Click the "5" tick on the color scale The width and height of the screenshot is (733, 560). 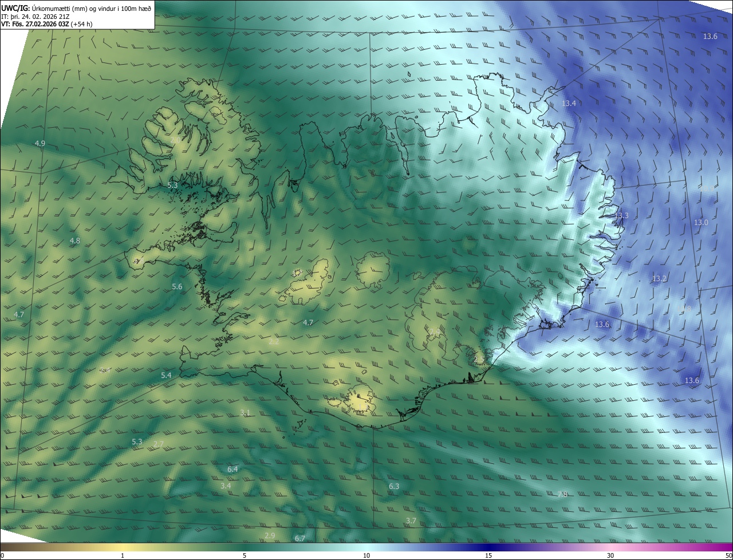coord(245,555)
